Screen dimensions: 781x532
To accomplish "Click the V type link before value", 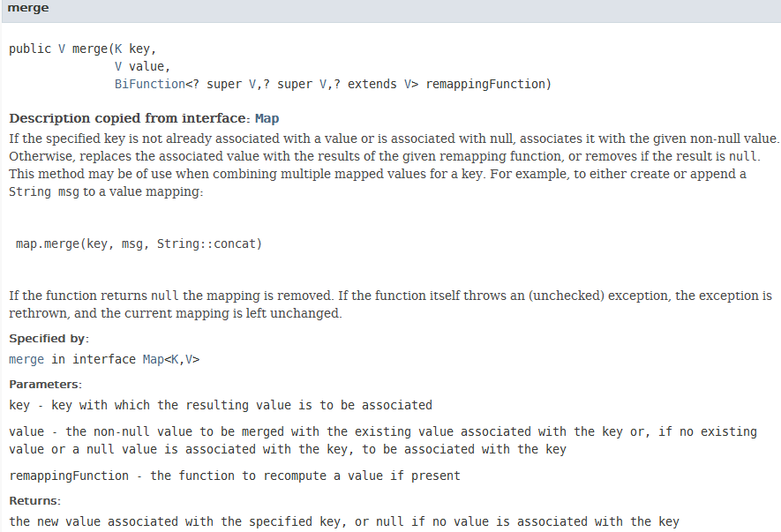I will [118, 66].
